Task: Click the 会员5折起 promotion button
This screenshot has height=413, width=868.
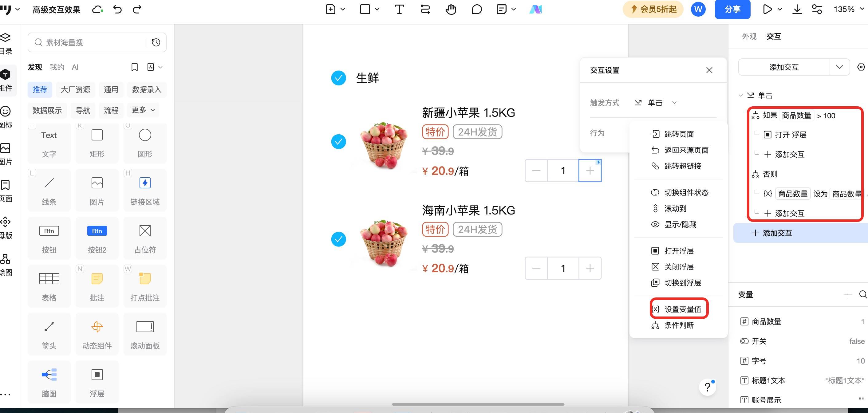Action: click(x=653, y=10)
